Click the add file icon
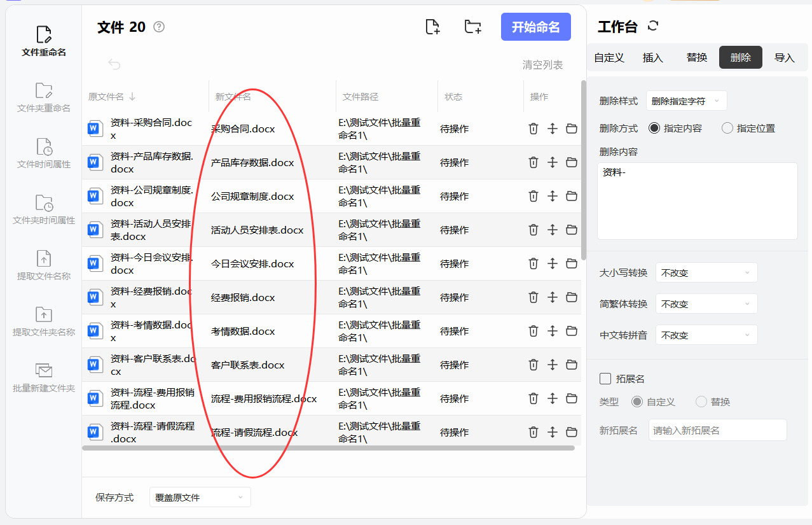The image size is (812, 525). pyautogui.click(x=432, y=27)
